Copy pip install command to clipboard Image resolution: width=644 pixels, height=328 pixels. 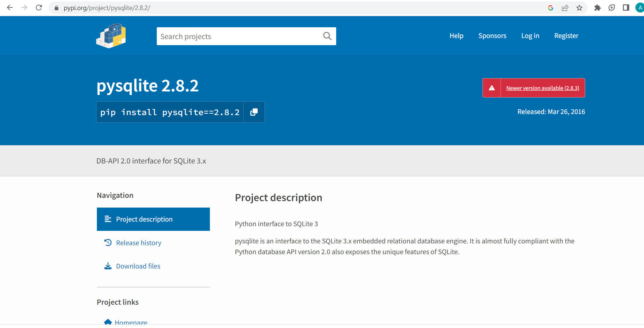click(254, 112)
